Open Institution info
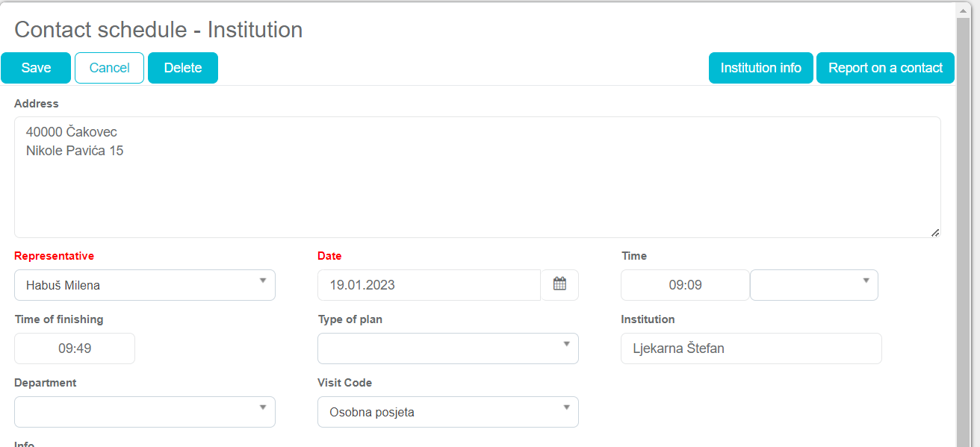Viewport: 980px width, 447px height. click(x=760, y=68)
